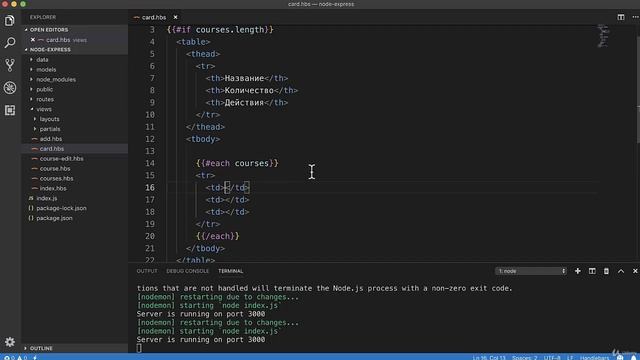This screenshot has width=640, height=360.
Task: Open package-lock.json file
Action: point(61,208)
